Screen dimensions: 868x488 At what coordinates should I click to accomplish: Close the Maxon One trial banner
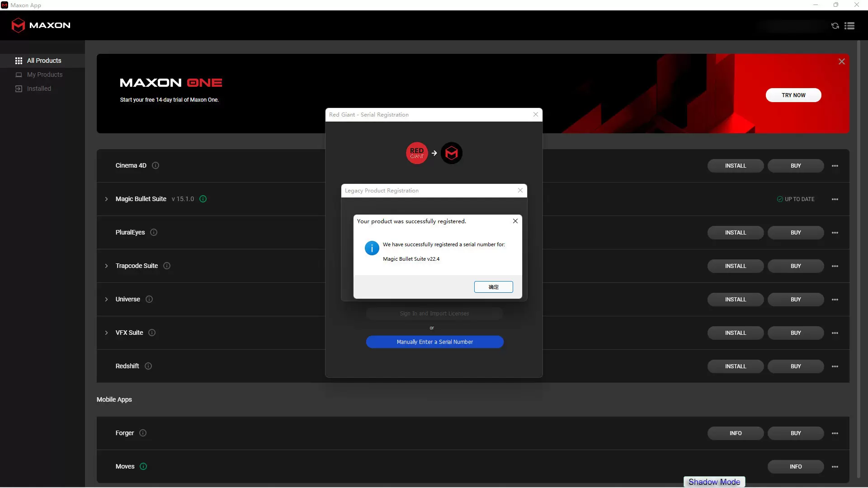pos(842,61)
